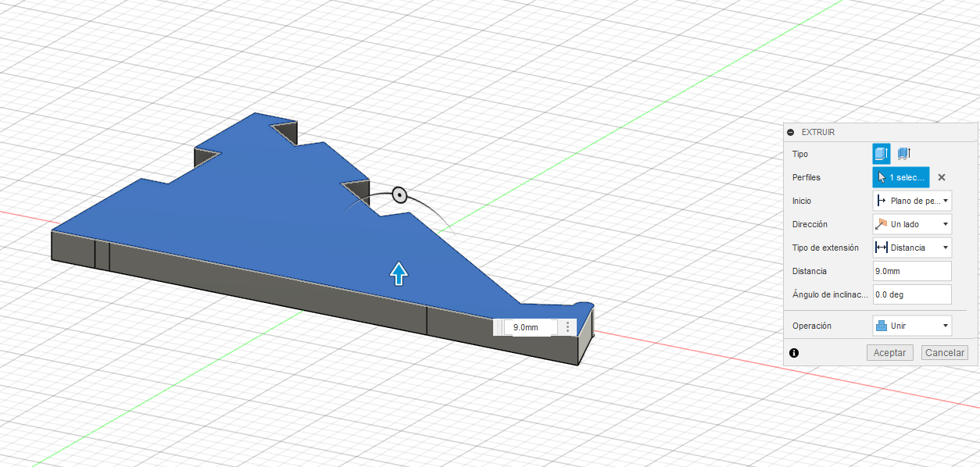Click the Distancia extension type icon
The height and width of the screenshot is (467, 980).
(881, 248)
